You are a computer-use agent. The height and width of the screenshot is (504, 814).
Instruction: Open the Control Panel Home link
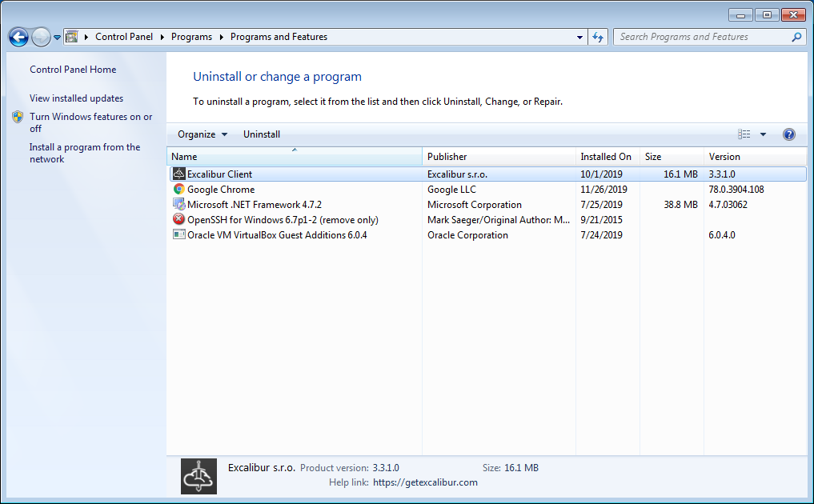73,70
